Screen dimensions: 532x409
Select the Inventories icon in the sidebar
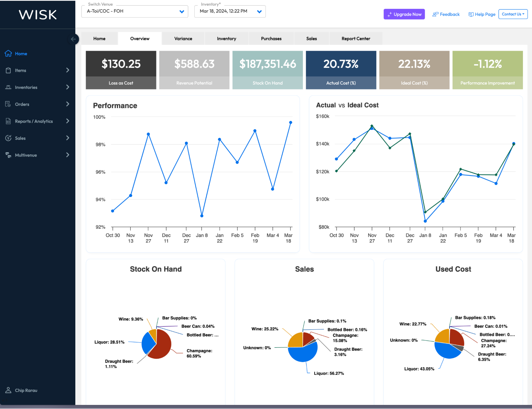coord(8,87)
